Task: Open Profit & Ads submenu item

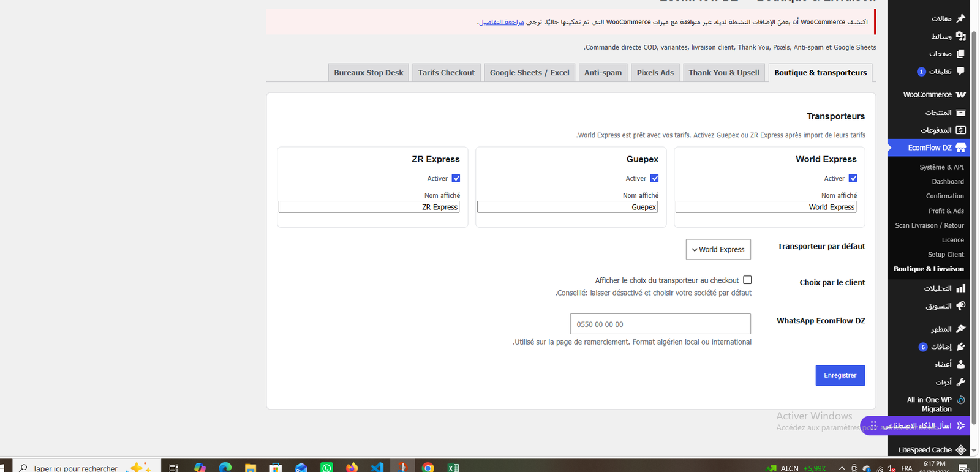Action: 946,211
